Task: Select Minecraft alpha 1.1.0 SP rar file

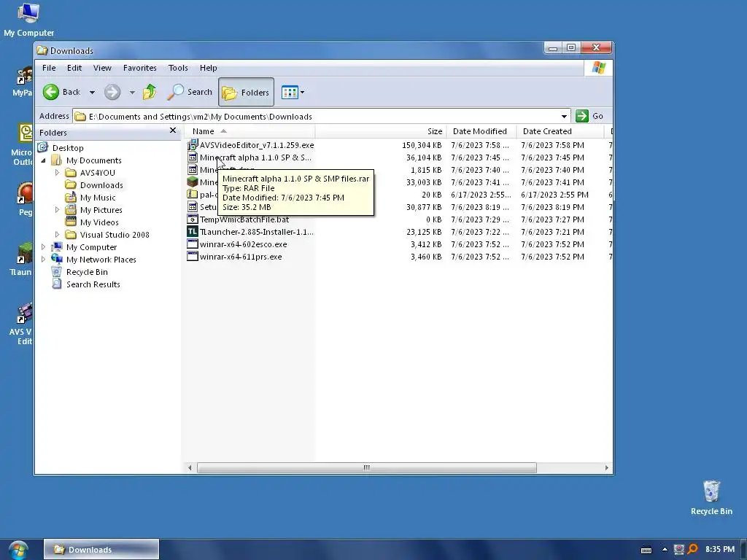Action: coord(255,157)
